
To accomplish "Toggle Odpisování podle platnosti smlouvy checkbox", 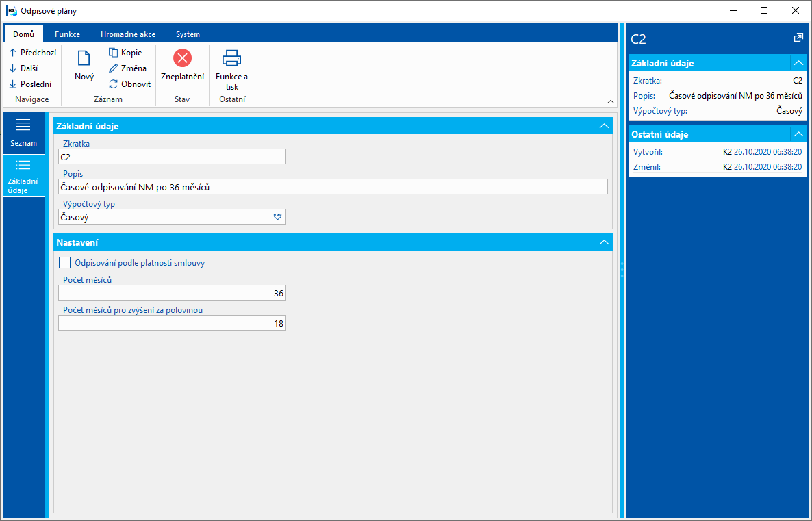I will [65, 263].
